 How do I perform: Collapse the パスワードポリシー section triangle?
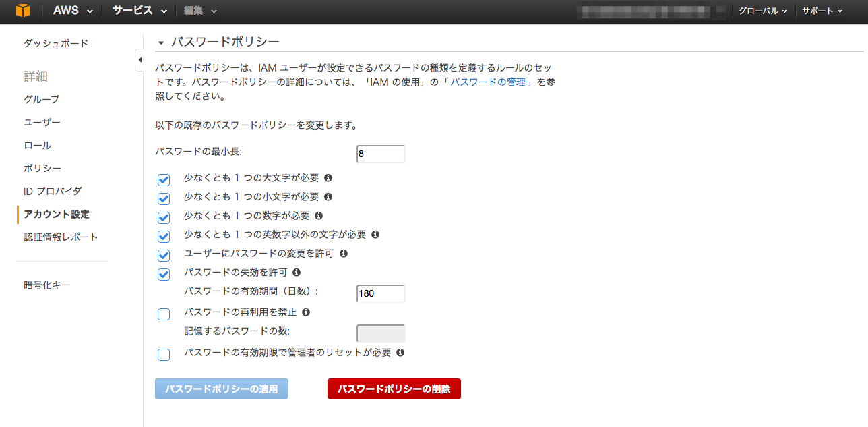click(160, 42)
